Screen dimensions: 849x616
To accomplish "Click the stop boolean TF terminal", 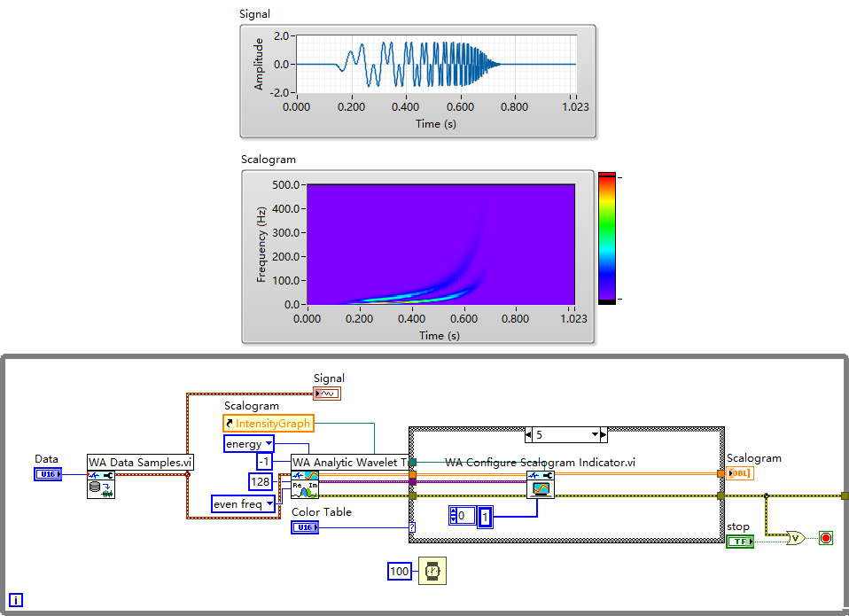I will click(740, 542).
